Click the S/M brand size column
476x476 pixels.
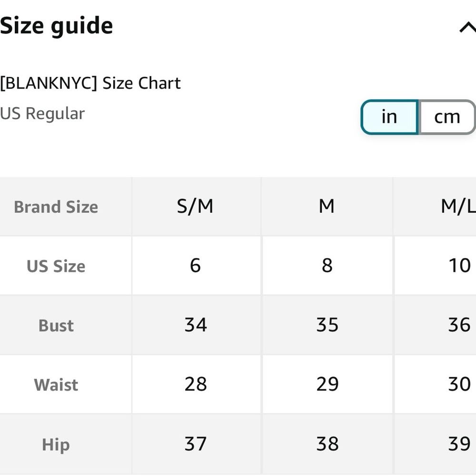[195, 207]
